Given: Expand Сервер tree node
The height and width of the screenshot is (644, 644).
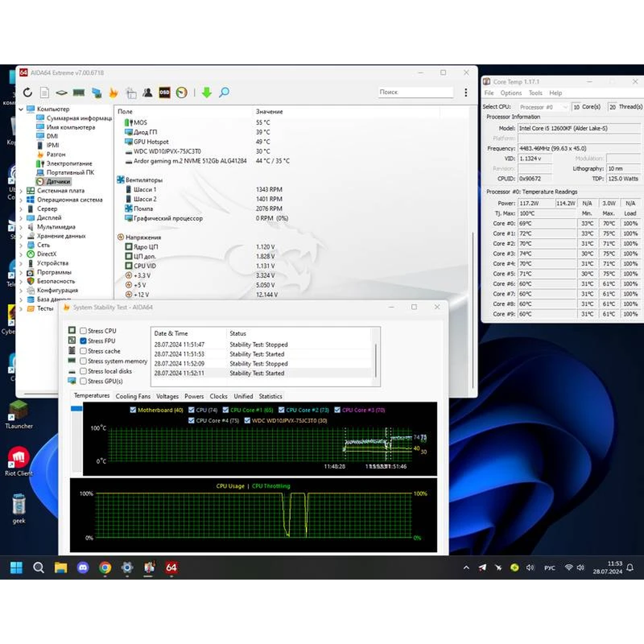Looking at the screenshot, I should (x=21, y=209).
